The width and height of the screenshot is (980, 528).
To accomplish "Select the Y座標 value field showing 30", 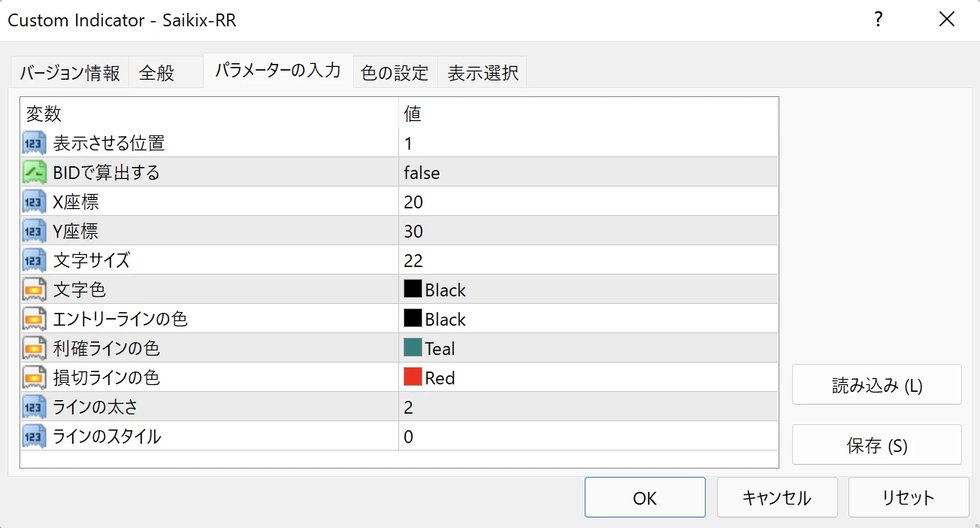I will tap(586, 232).
